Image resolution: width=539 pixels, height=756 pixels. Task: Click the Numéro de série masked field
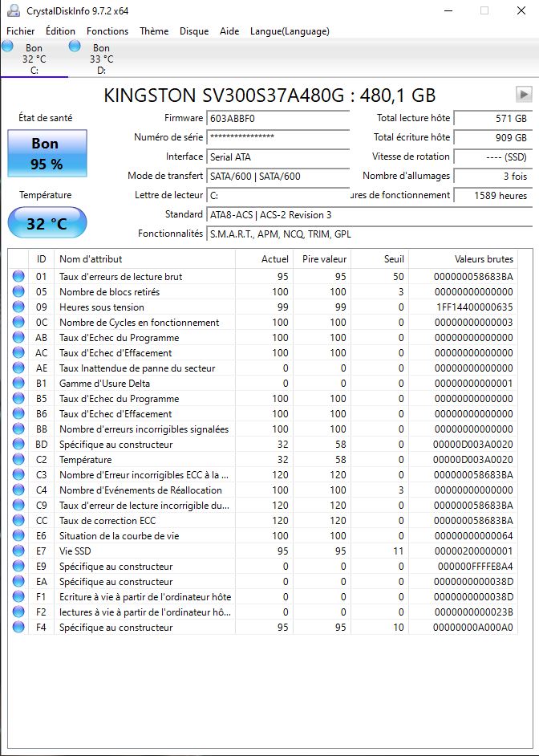pos(278,137)
